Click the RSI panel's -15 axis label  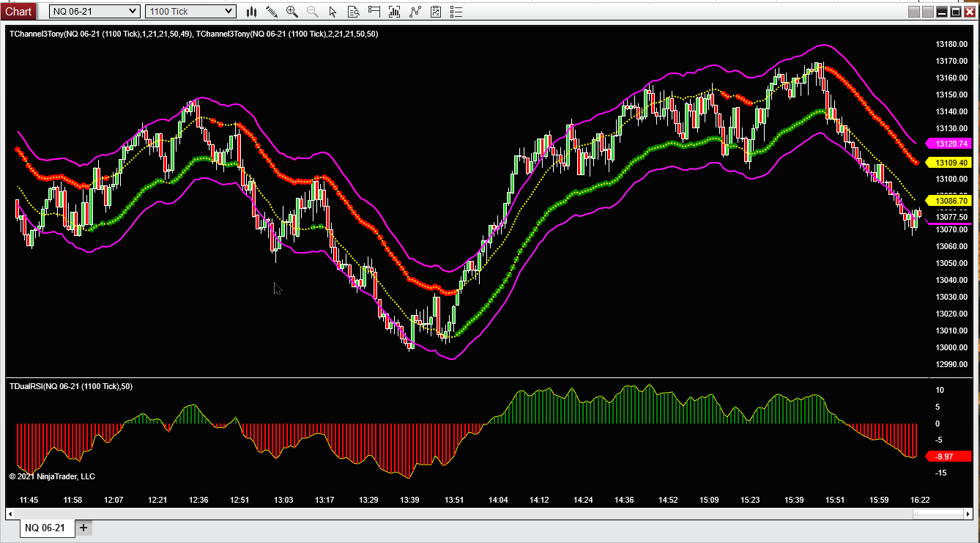point(940,473)
